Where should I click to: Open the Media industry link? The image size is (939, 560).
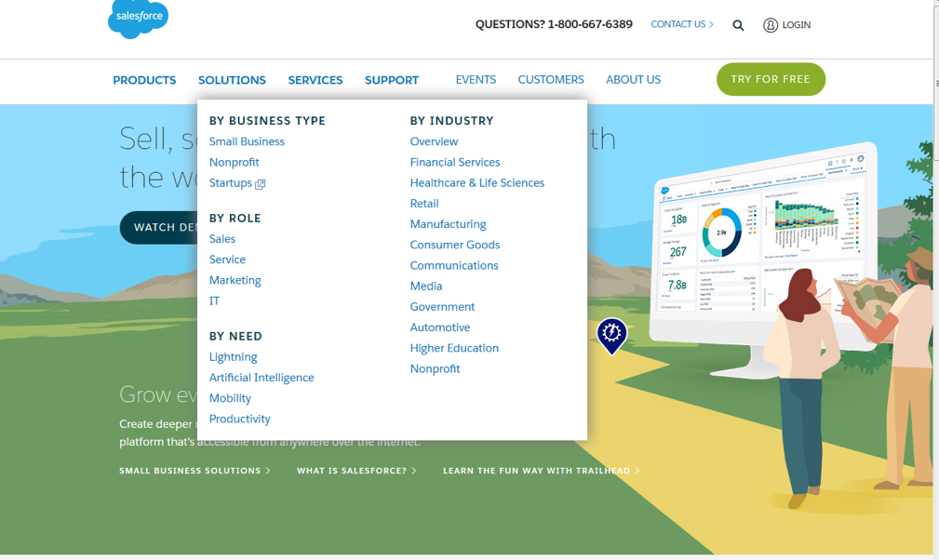click(426, 286)
